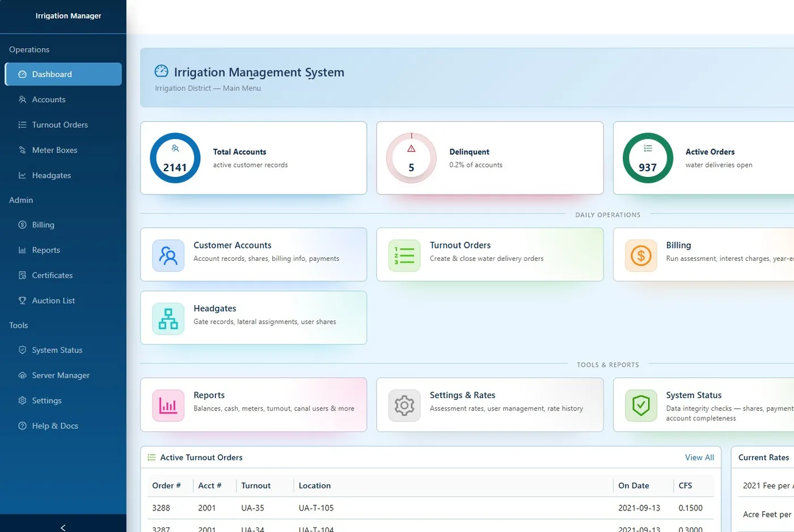Click the Server Manager sidebar icon
Image resolution: width=794 pixels, height=532 pixels.
pos(23,375)
